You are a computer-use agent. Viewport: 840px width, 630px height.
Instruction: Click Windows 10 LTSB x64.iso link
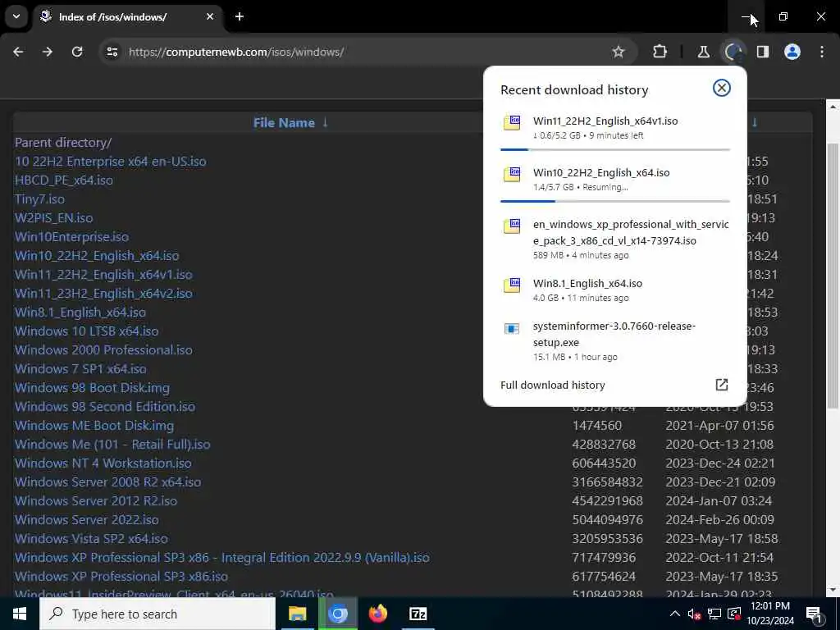pos(87,331)
